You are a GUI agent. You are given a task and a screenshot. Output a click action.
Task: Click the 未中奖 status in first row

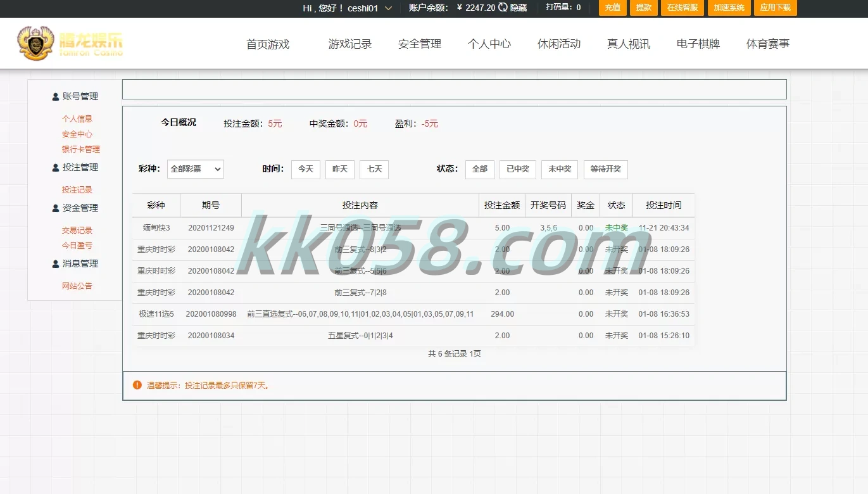click(x=617, y=228)
